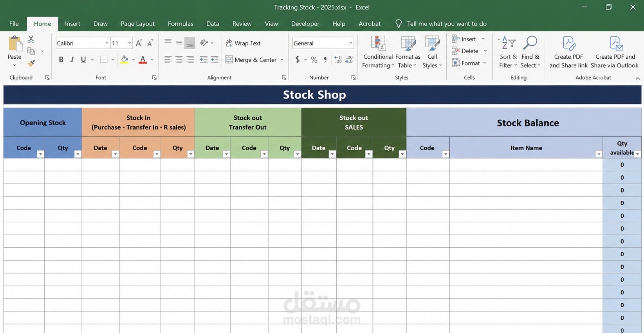The image size is (644, 333).
Task: Click Merge & Center button
Action: click(251, 60)
